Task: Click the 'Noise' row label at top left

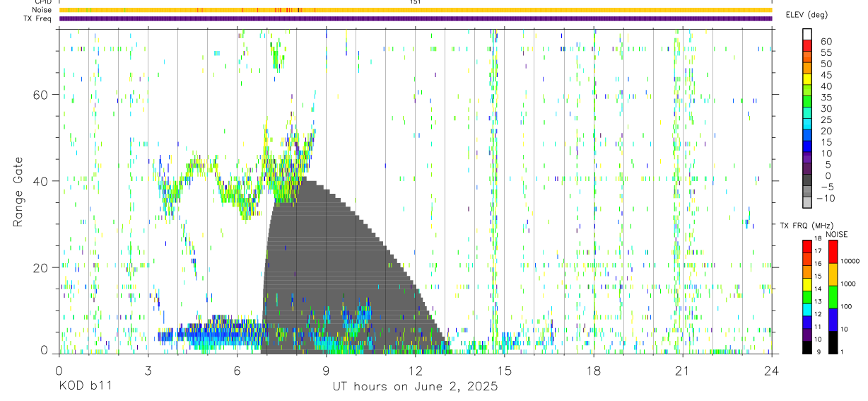Action: [x=43, y=10]
